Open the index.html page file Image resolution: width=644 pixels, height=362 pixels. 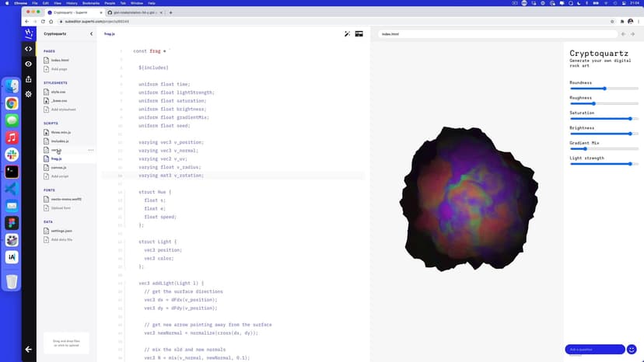point(59,60)
